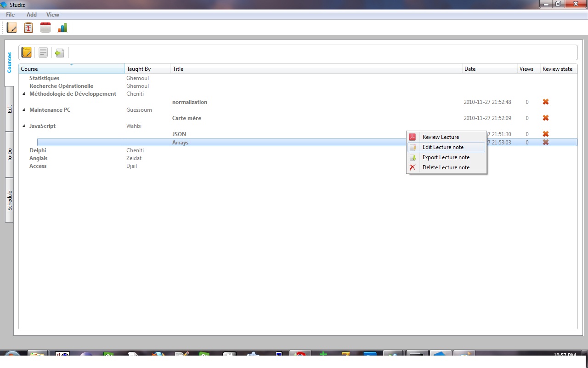Open the File menu

coord(10,15)
